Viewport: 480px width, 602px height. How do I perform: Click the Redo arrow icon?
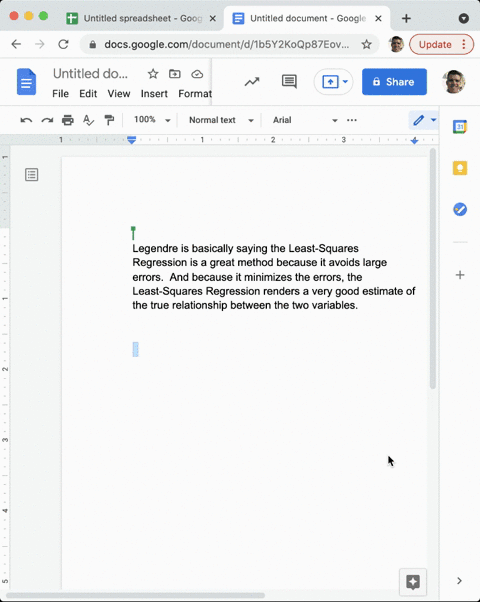(47, 120)
